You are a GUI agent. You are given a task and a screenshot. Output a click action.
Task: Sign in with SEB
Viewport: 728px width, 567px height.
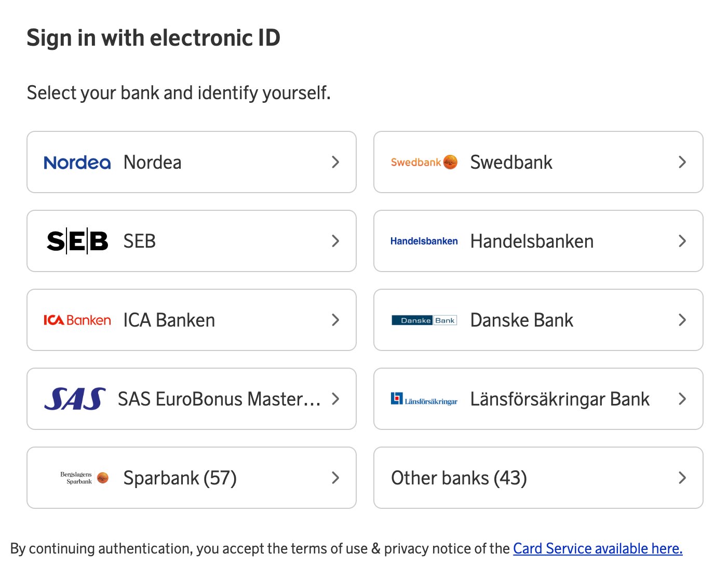coord(191,240)
